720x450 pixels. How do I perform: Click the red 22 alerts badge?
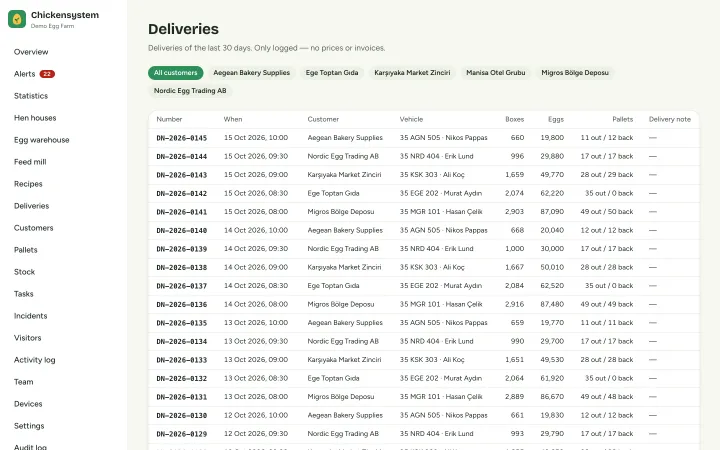[x=47, y=74]
